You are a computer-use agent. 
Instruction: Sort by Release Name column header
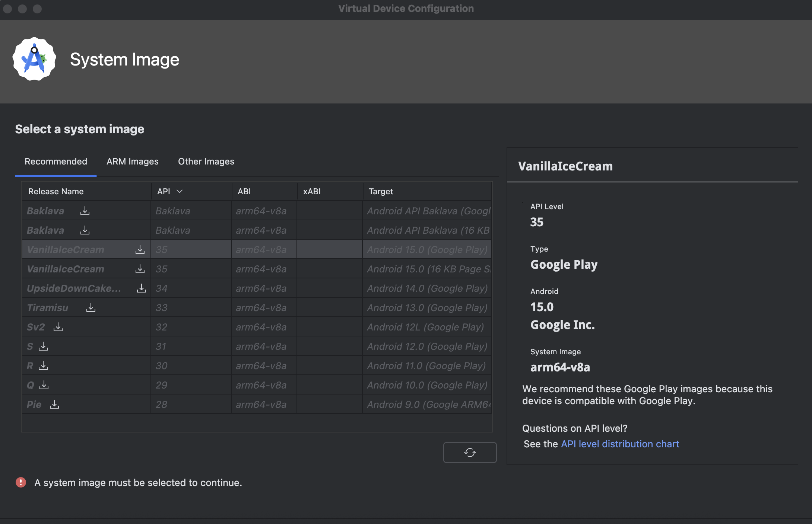point(56,191)
